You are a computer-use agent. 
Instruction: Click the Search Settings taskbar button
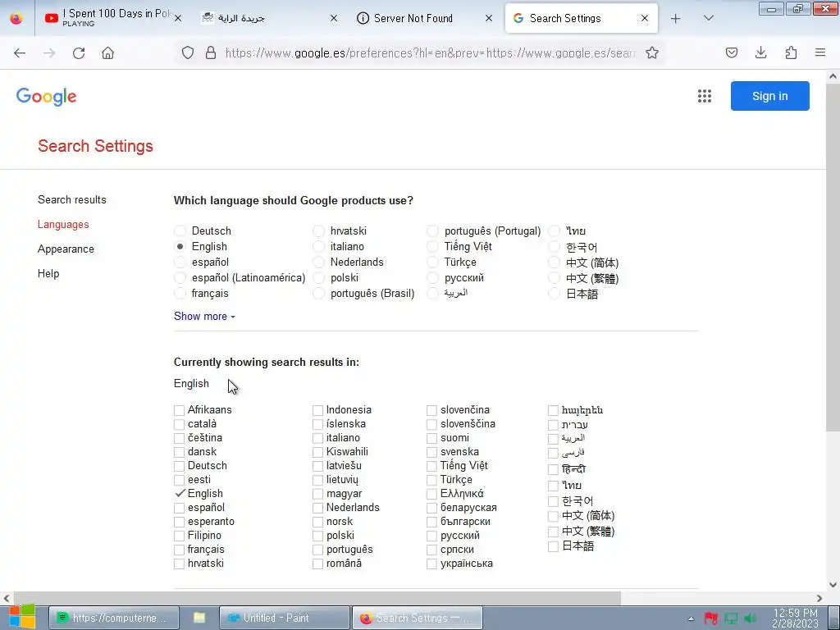click(x=418, y=618)
